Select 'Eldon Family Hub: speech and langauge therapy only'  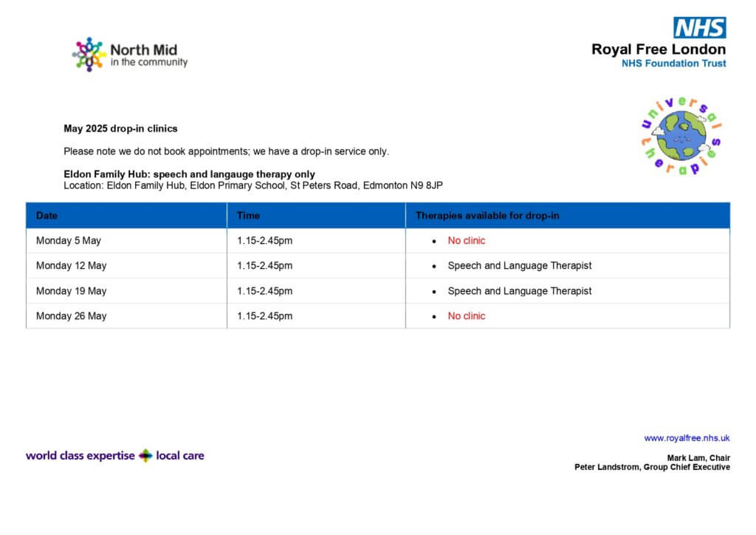click(x=189, y=174)
